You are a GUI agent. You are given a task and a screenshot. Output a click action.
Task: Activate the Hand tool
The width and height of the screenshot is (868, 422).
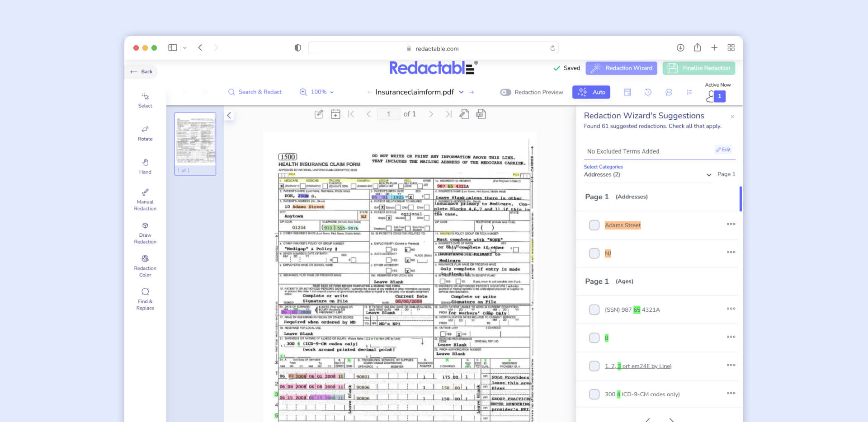coord(145,166)
